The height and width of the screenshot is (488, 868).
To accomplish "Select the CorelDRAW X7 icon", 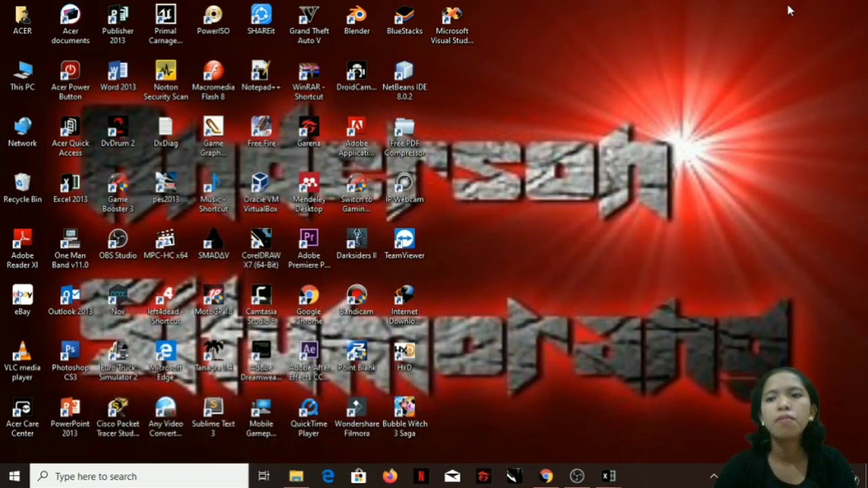I will (x=261, y=249).
